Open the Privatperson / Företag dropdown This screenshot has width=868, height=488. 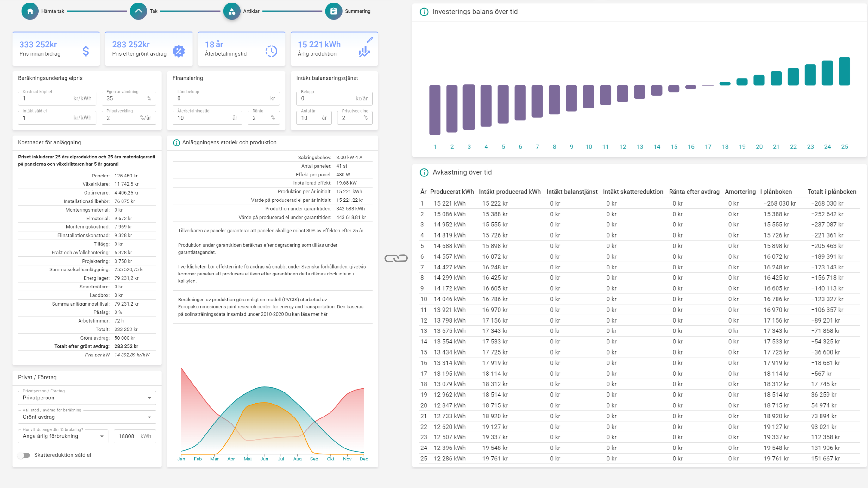[87, 398]
